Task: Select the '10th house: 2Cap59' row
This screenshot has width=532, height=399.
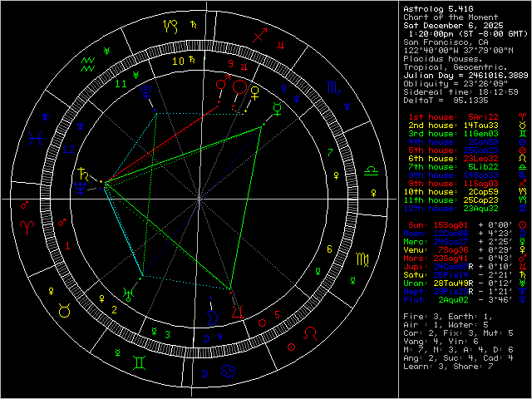Action: [x=465, y=192]
